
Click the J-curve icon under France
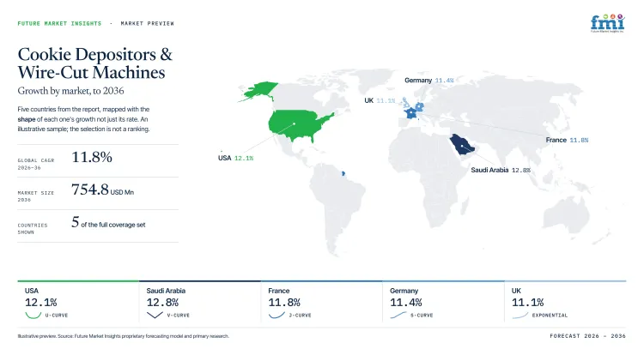point(276,315)
